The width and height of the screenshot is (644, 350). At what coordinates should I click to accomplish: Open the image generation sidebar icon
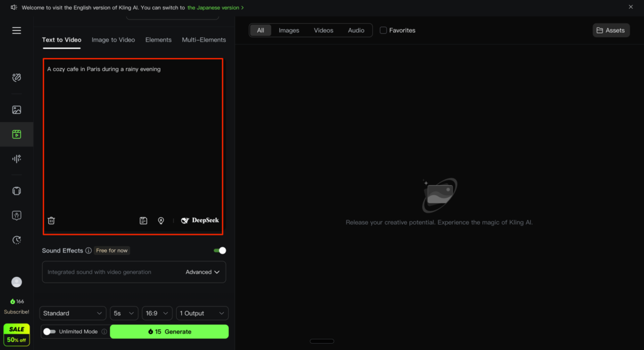tap(17, 110)
